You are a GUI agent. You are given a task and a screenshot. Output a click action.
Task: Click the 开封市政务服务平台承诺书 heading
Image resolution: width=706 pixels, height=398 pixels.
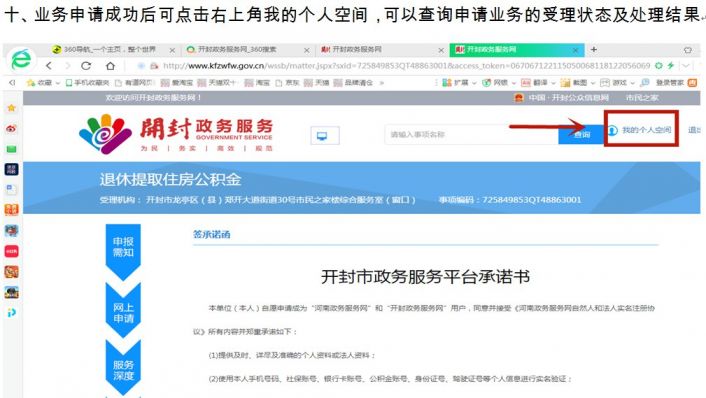coord(425,276)
